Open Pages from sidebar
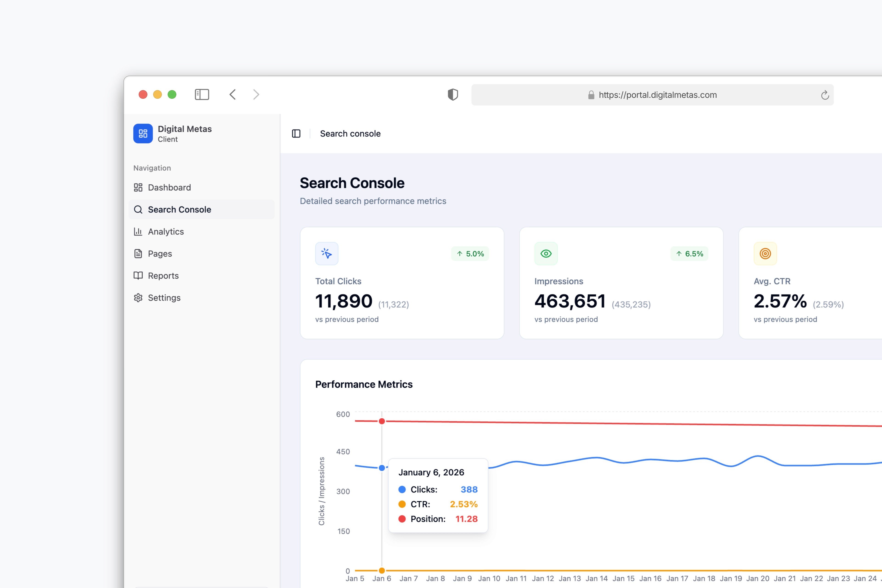Viewport: 882px width, 588px height. [x=160, y=254]
